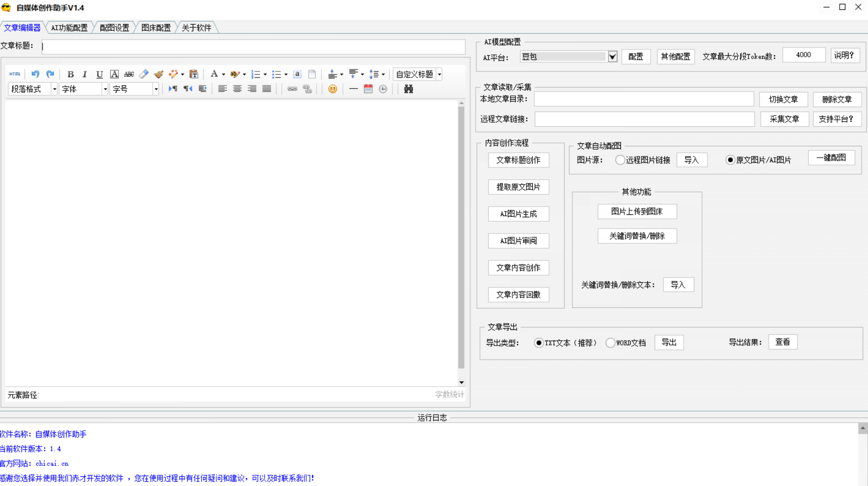Insert a horizontal line
868x486 pixels.
coord(353,89)
